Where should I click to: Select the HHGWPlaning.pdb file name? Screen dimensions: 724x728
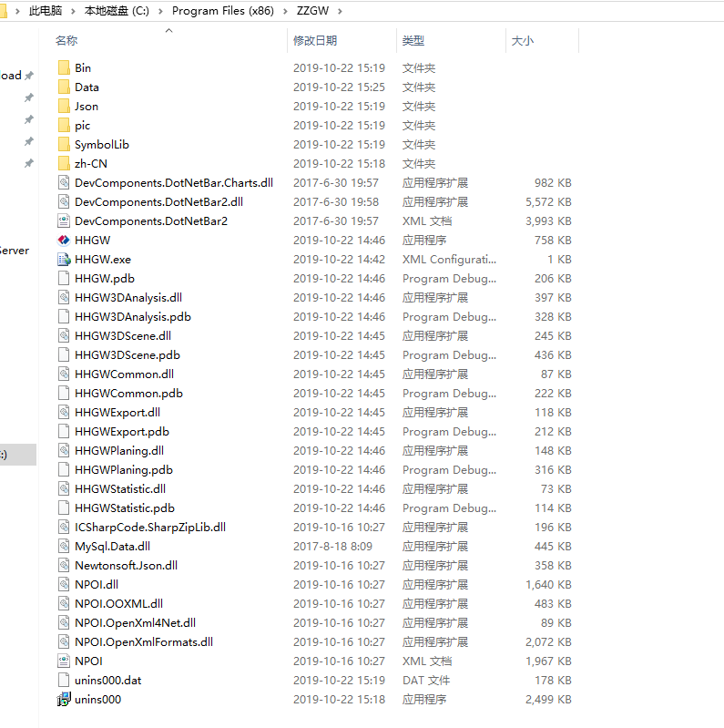tap(124, 470)
